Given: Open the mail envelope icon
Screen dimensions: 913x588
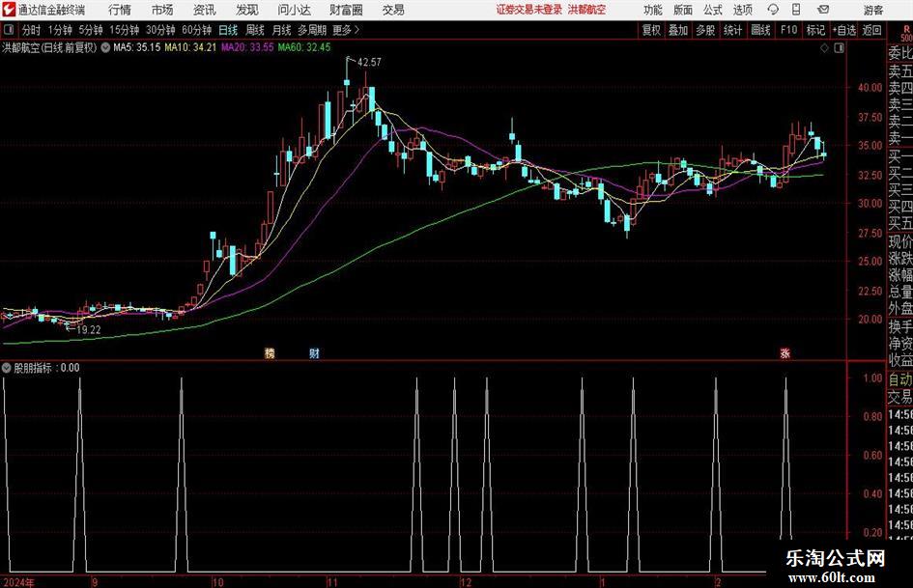Looking at the screenshot, I should click(823, 10).
